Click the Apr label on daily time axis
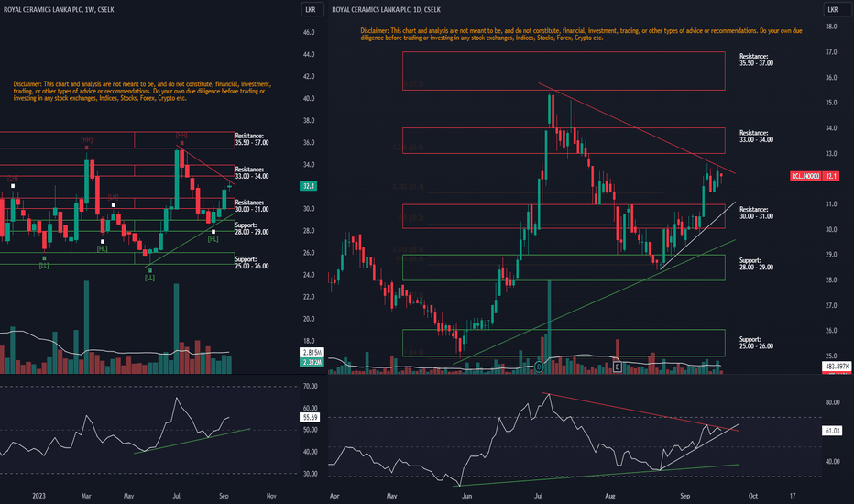This screenshot has width=854, height=504. coord(334,496)
